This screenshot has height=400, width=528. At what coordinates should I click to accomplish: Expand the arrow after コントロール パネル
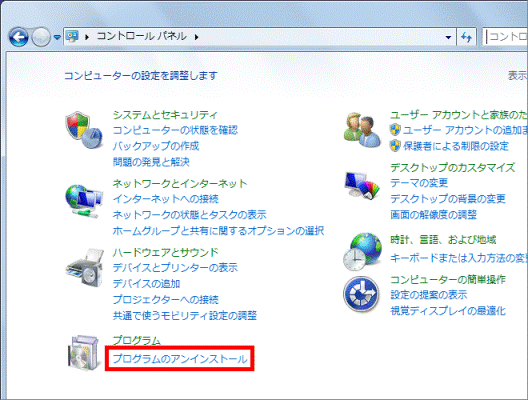tap(196, 37)
